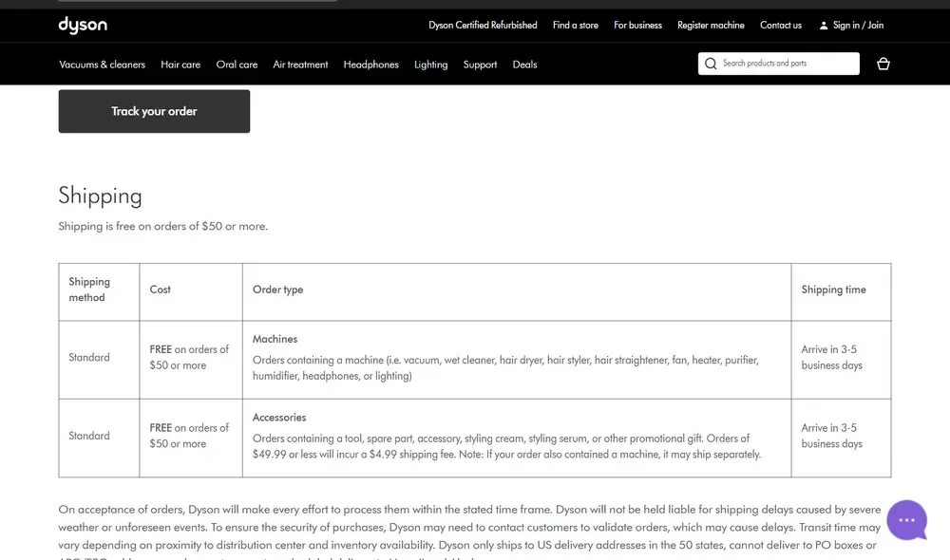950x560 pixels.
Task: Click 'Standard' in the Accessories row
Action: click(x=89, y=436)
